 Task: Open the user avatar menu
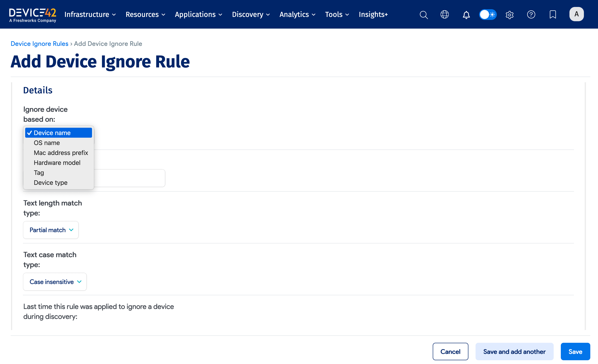tap(577, 14)
